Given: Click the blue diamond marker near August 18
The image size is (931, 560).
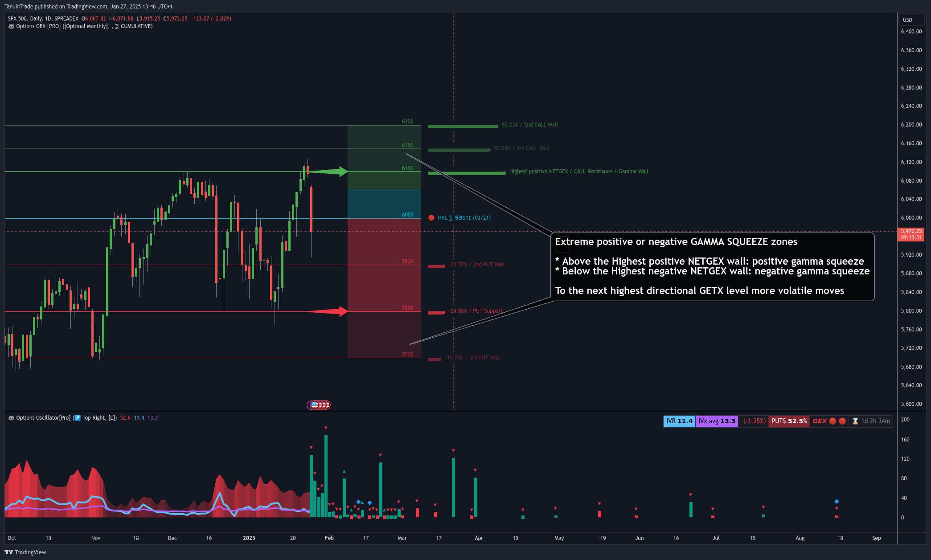Looking at the screenshot, I should (837, 502).
